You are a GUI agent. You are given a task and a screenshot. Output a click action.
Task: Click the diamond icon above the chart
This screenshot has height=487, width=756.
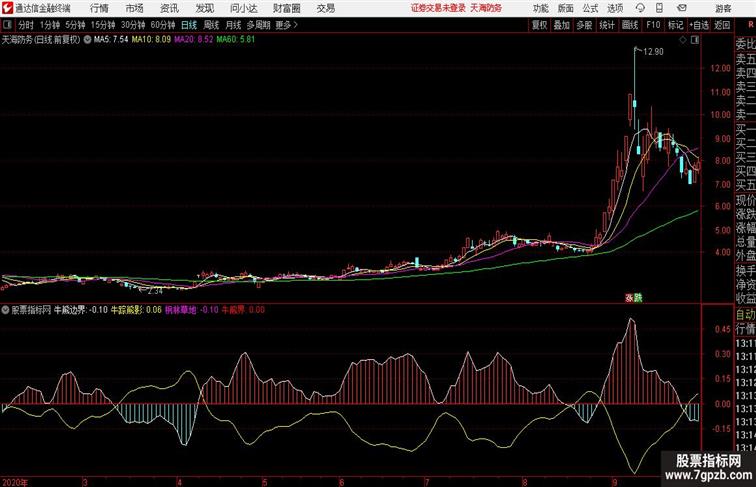(x=683, y=40)
